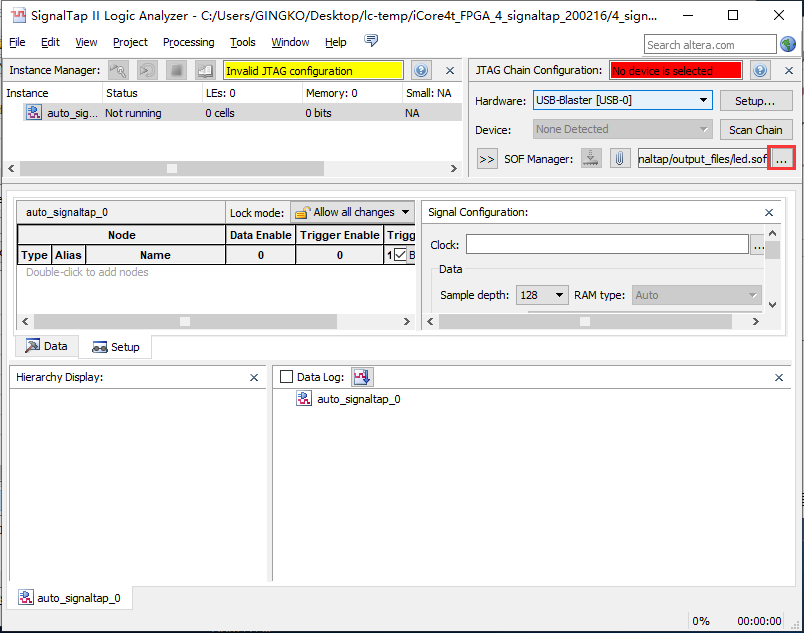
Task: Open the Hardware USB-Blaster dropdown
Action: [622, 101]
